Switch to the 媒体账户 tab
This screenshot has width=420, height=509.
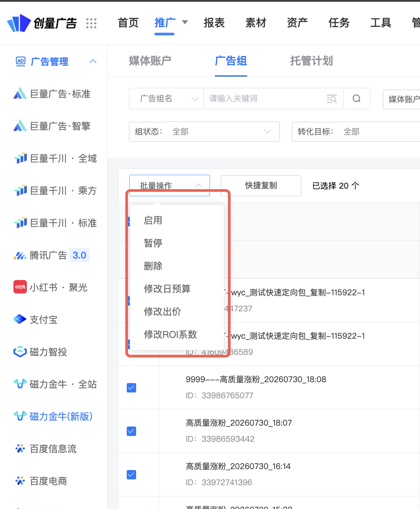(150, 60)
